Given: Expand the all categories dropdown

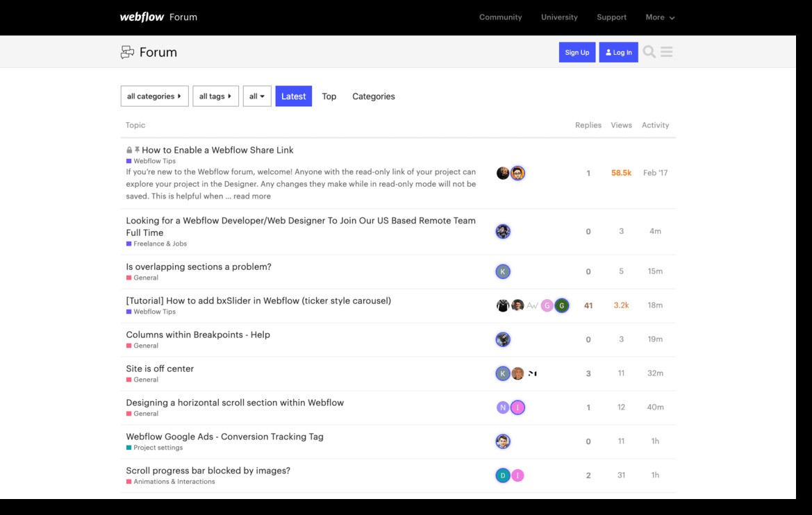Looking at the screenshot, I should [x=154, y=96].
